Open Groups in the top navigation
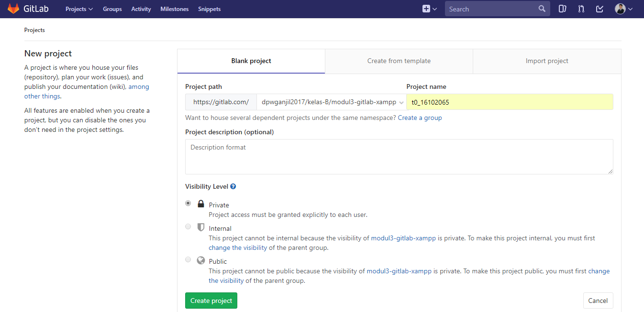644x312 pixels. pos(112,9)
